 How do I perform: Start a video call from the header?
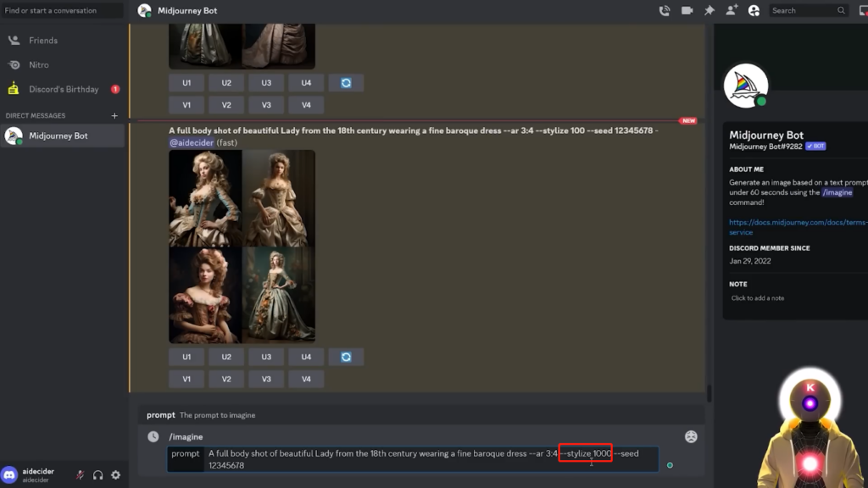point(687,11)
